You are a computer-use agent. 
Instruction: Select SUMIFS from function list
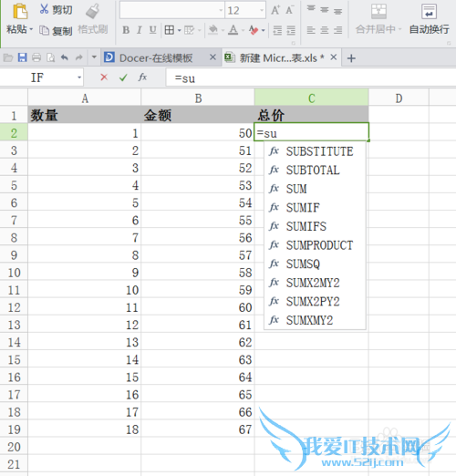click(315, 226)
